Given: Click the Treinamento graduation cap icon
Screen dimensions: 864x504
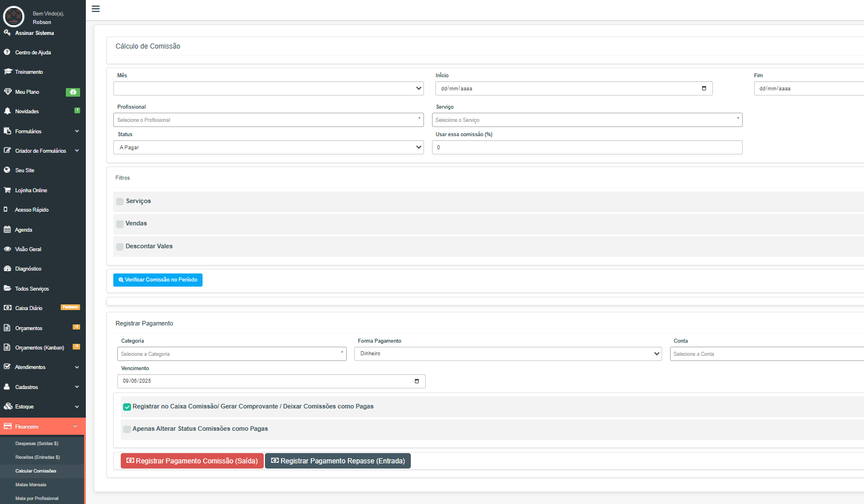Looking at the screenshot, I should (8, 72).
